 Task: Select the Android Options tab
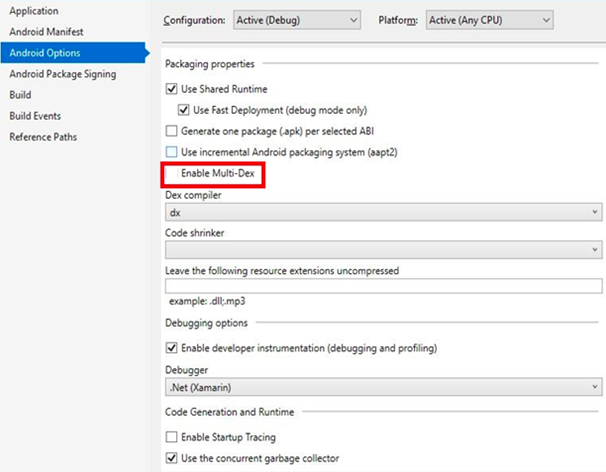coord(45,53)
